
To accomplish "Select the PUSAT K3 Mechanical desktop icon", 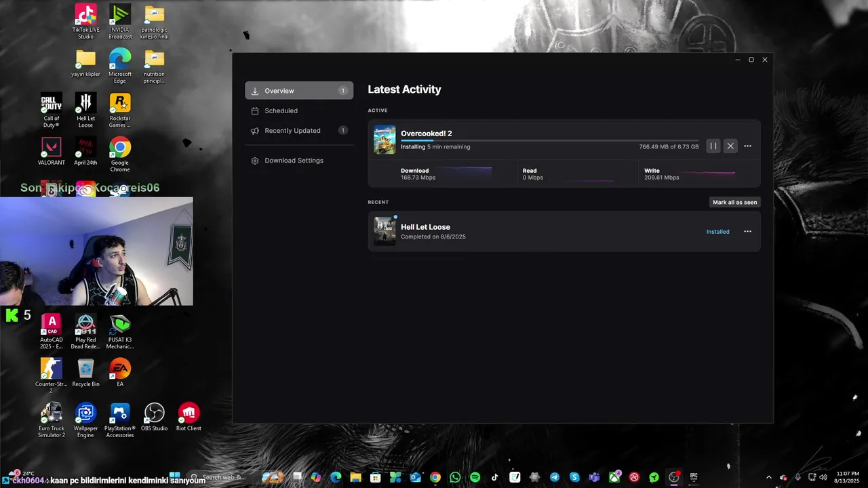I will coord(120,332).
